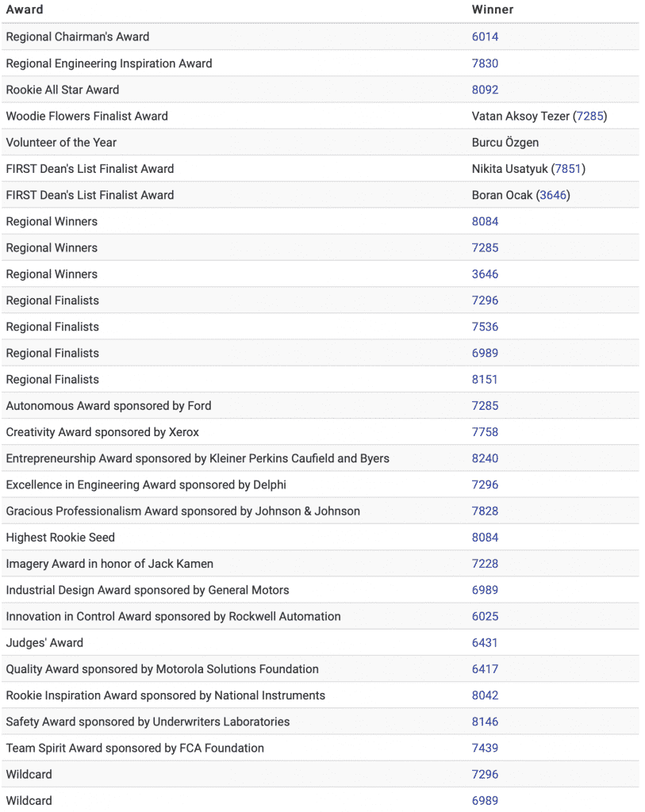This screenshot has width=645, height=812.
Task: Open Rookie Inspiration Award winner 8042
Action: pos(485,695)
